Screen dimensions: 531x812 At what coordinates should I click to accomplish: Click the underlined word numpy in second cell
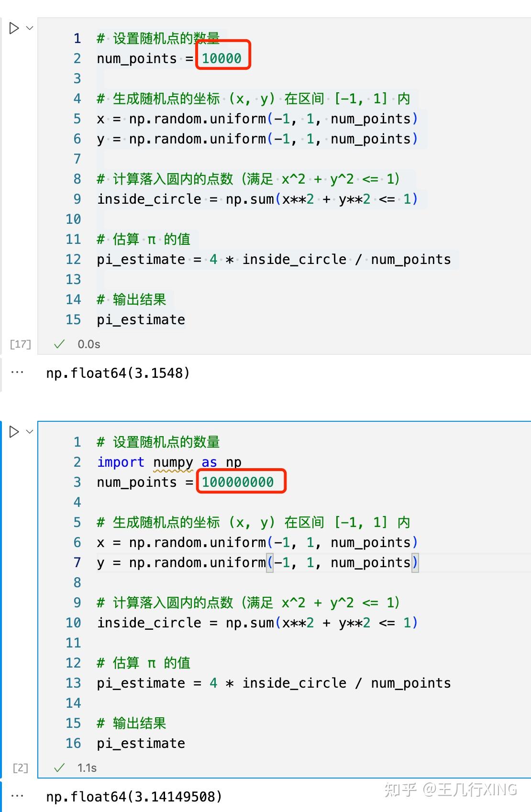click(173, 462)
